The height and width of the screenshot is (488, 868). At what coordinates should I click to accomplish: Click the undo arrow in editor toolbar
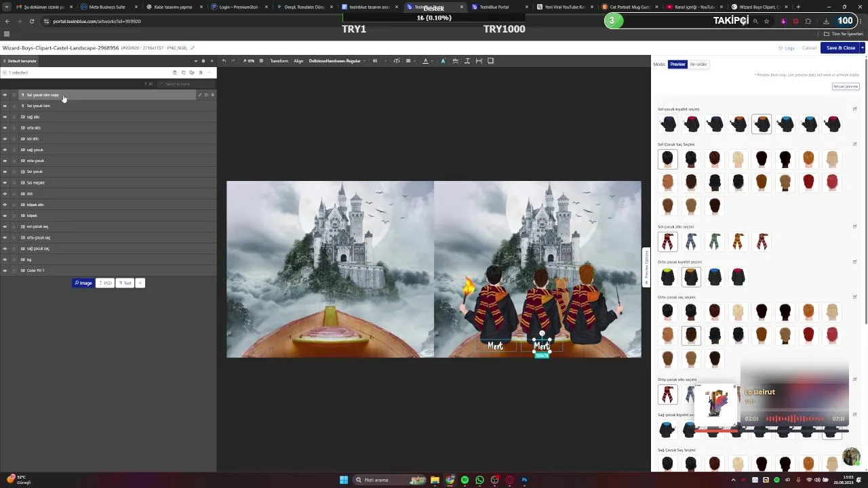(224, 61)
